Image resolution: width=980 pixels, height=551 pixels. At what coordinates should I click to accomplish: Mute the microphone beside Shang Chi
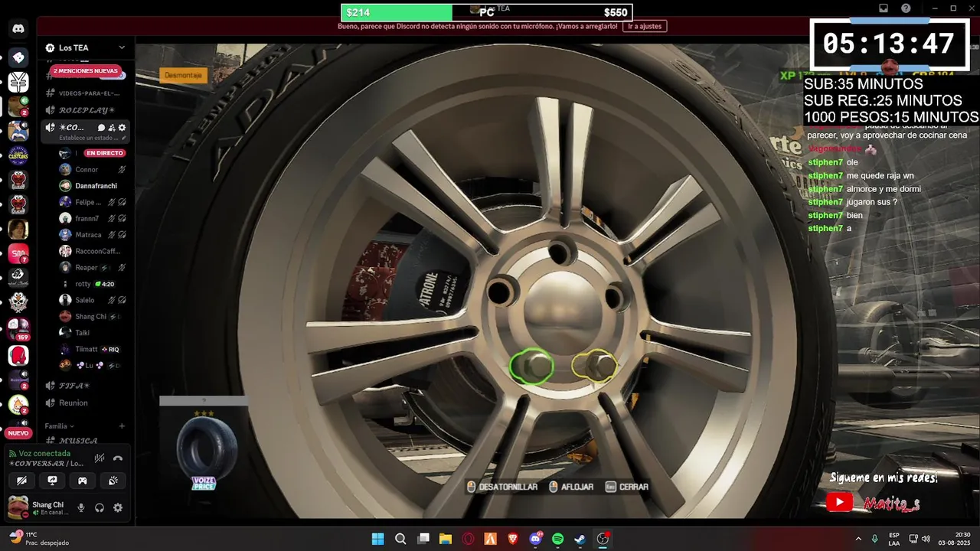point(81,507)
